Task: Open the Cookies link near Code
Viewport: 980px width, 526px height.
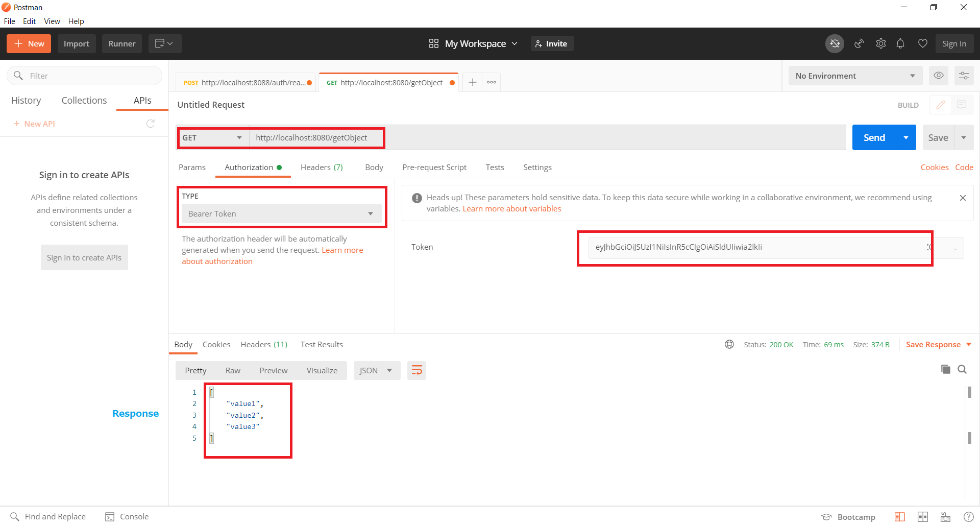Action: tap(934, 168)
